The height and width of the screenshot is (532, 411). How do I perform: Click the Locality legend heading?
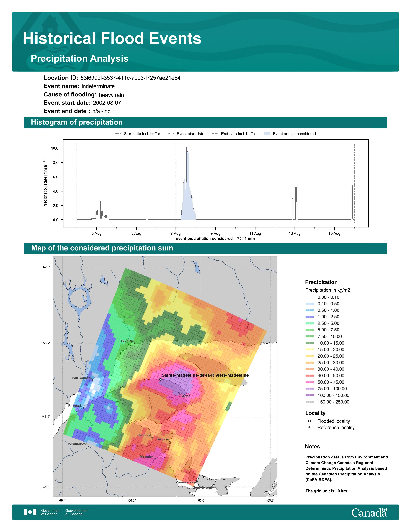pyautogui.click(x=315, y=413)
